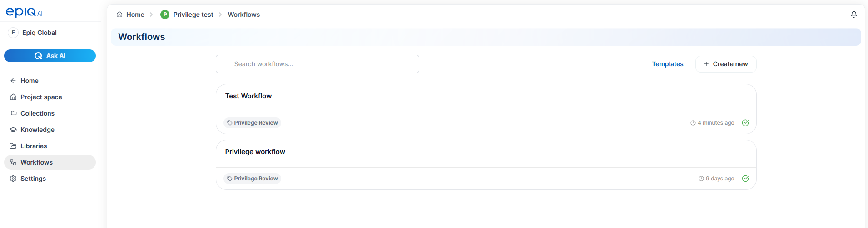Click the Project space house icon
Viewport: 868px width, 228px height.
point(13,97)
